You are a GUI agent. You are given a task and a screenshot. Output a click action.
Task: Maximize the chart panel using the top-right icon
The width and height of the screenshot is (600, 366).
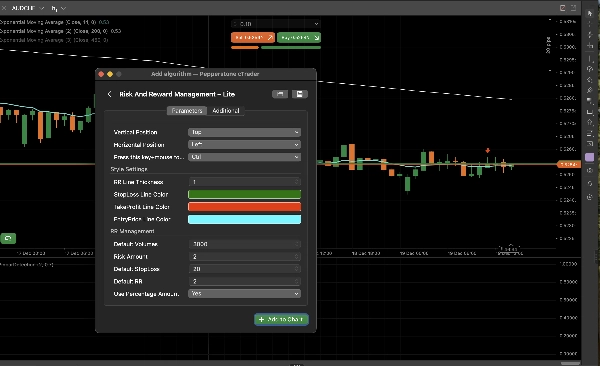tap(573, 8)
